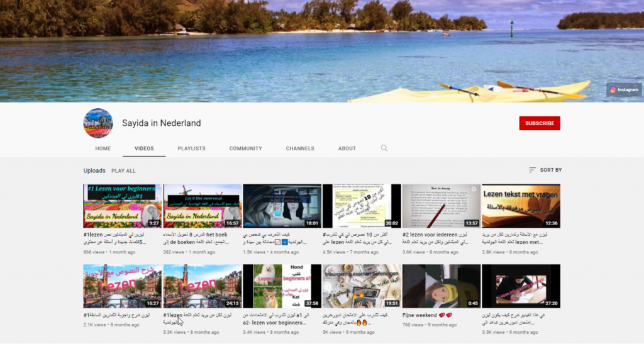Screen dimensions: 644x344
Task: Open the 'Inburgering examen oefeningen' video thumbnail
Action: tap(362, 286)
